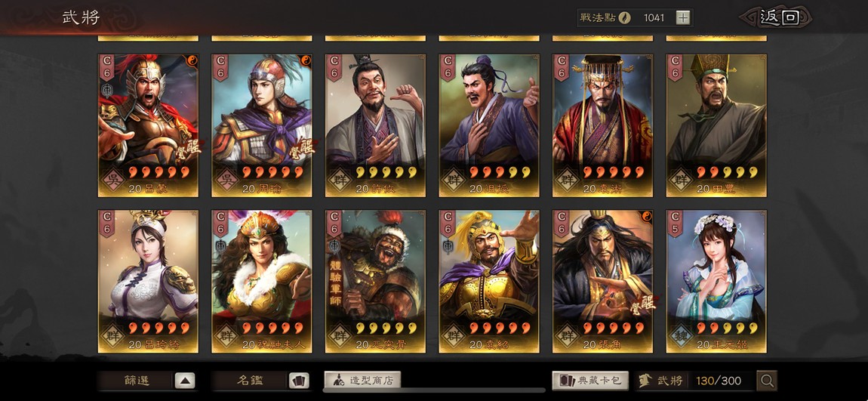This screenshot has width=868, height=401.
Task: Click the magnifier search icon next to 130/300
Action: pyautogui.click(x=767, y=381)
